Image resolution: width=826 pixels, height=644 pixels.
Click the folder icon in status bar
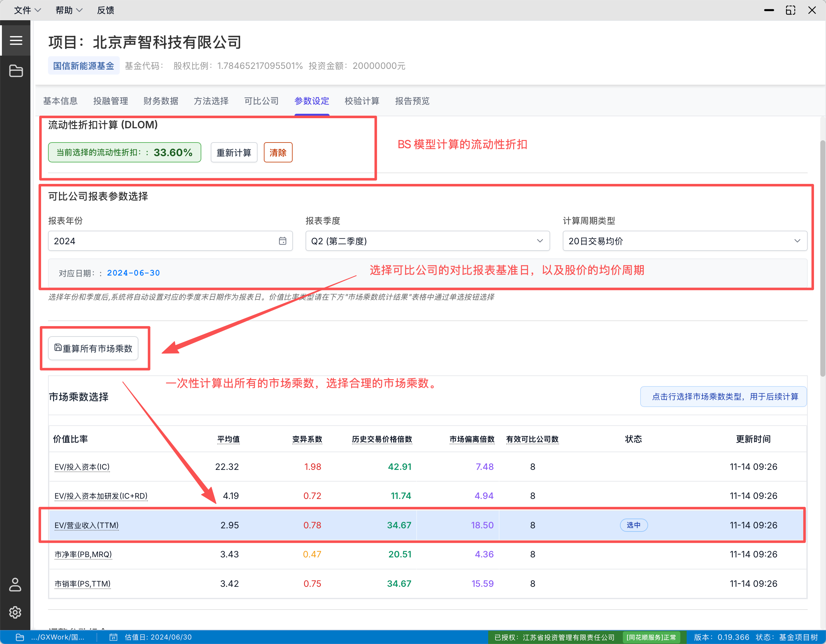click(20, 637)
